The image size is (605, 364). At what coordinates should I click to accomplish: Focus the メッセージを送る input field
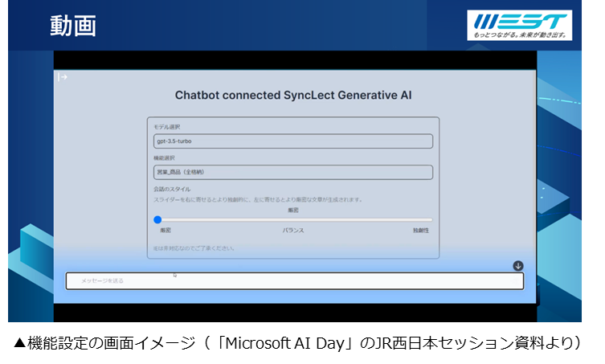294,281
